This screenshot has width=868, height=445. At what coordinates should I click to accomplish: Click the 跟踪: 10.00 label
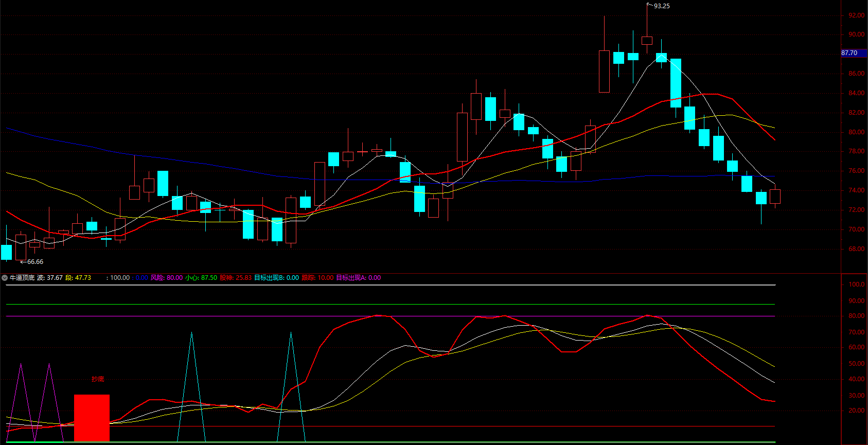(317, 278)
